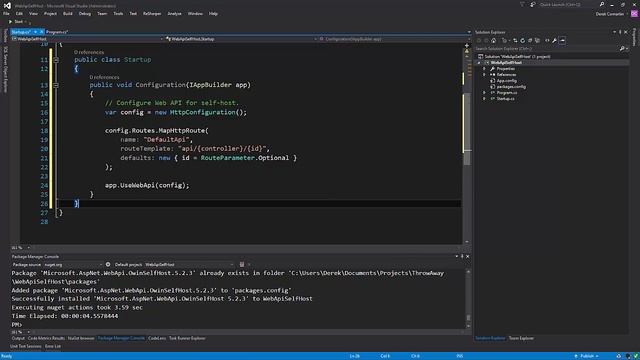Open the WebApiSelfHost project scope dropdown
The width and height of the screenshot is (640, 360).
coord(87,39)
